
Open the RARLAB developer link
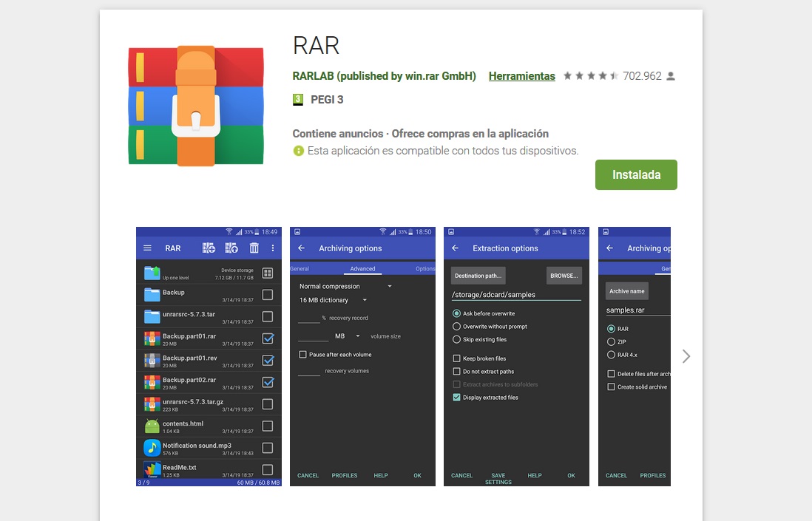point(384,76)
